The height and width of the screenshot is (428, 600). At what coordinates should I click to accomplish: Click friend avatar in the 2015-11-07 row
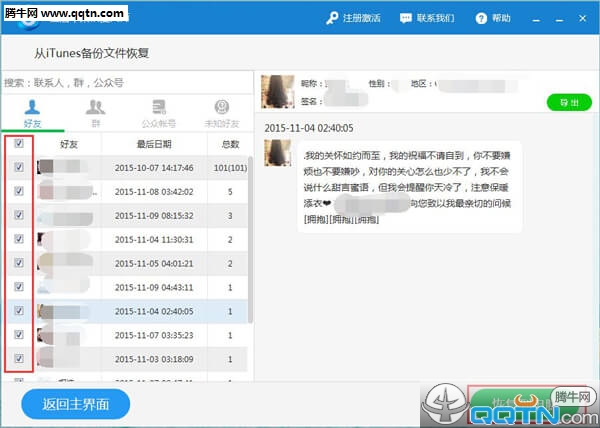point(45,335)
